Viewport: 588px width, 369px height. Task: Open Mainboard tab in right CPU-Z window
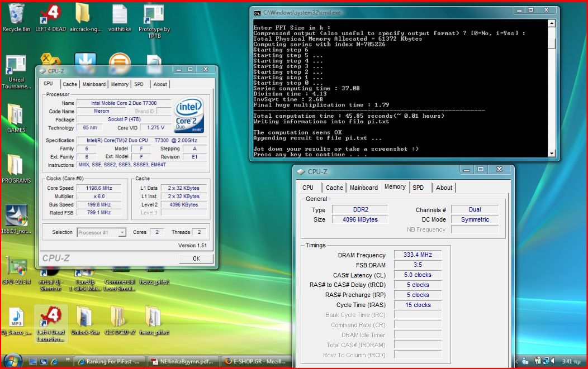point(364,188)
